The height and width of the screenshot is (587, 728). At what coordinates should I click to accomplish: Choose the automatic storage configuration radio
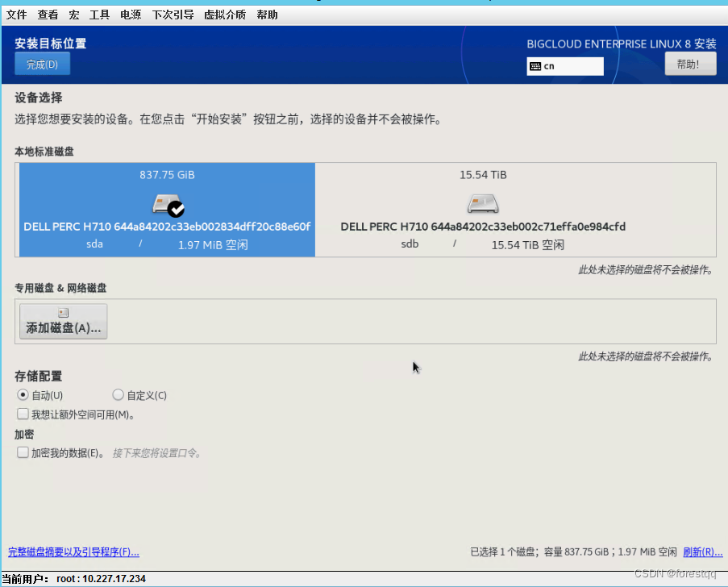click(23, 395)
